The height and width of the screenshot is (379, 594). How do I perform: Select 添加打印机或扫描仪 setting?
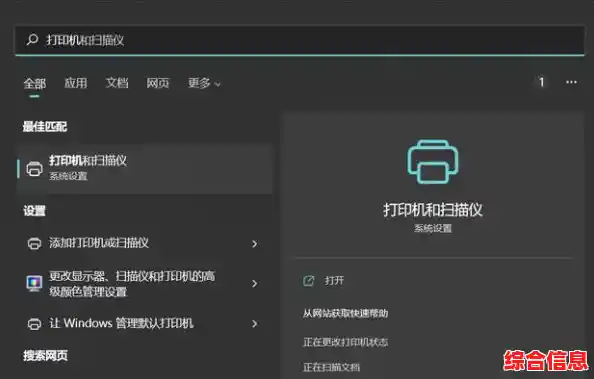coord(145,243)
